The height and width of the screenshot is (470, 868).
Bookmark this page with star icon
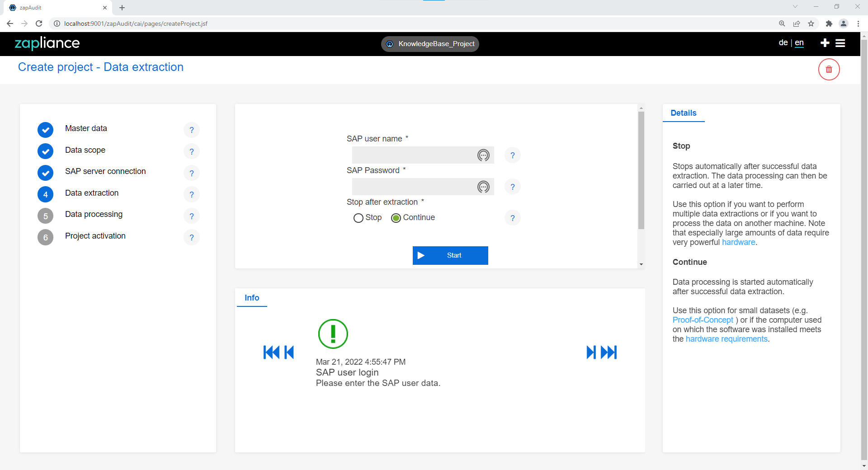811,23
